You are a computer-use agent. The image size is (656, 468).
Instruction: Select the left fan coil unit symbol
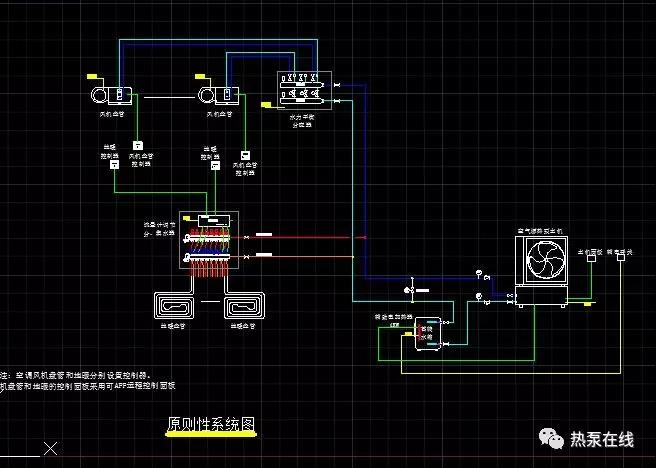pos(107,95)
